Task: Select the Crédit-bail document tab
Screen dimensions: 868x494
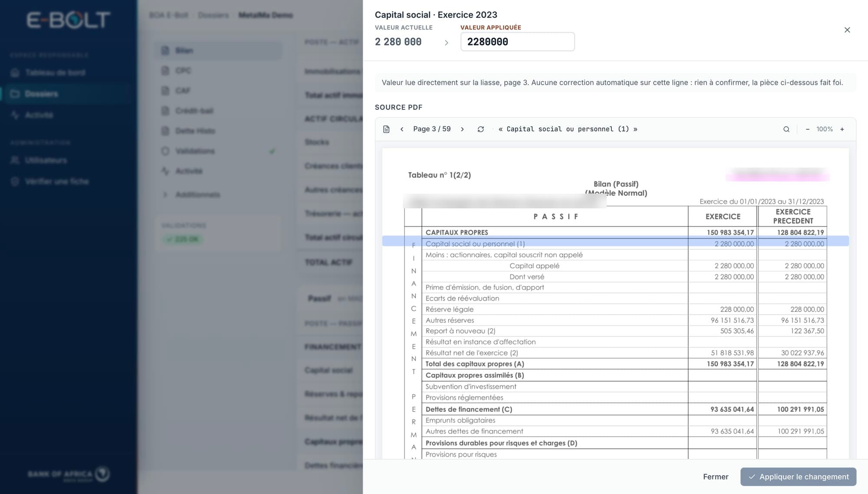Action: point(218,111)
